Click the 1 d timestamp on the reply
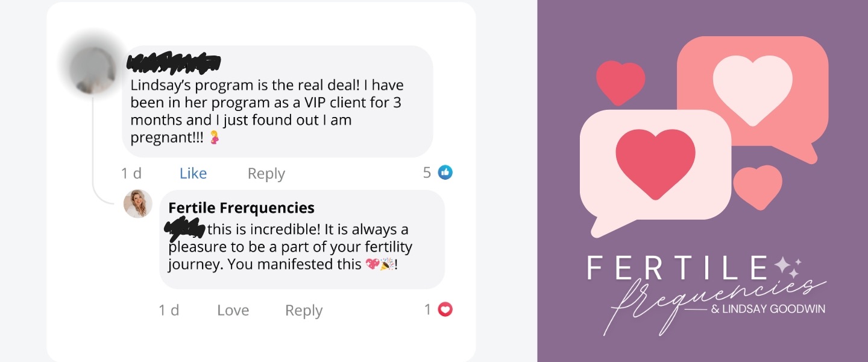The height and width of the screenshot is (362, 868). 169,310
